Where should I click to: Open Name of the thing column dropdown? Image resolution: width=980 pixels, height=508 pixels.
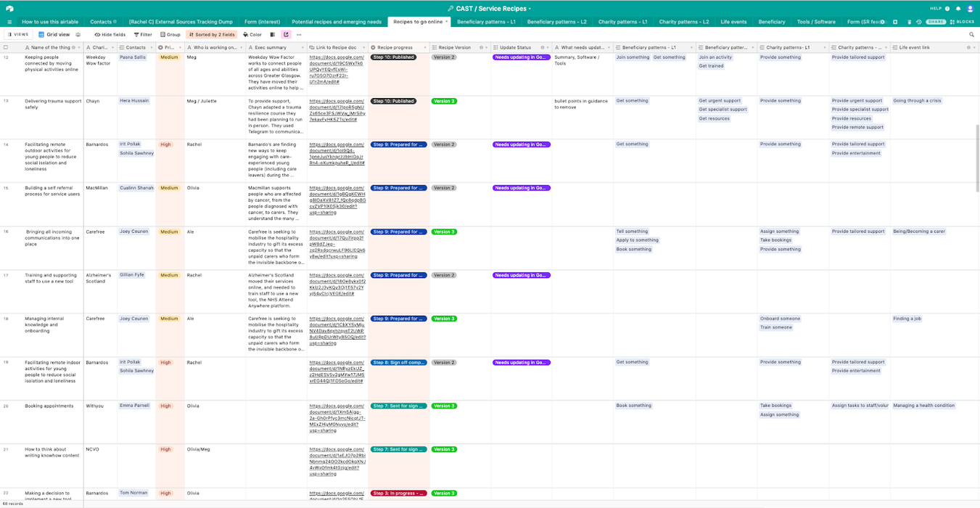(x=78, y=47)
